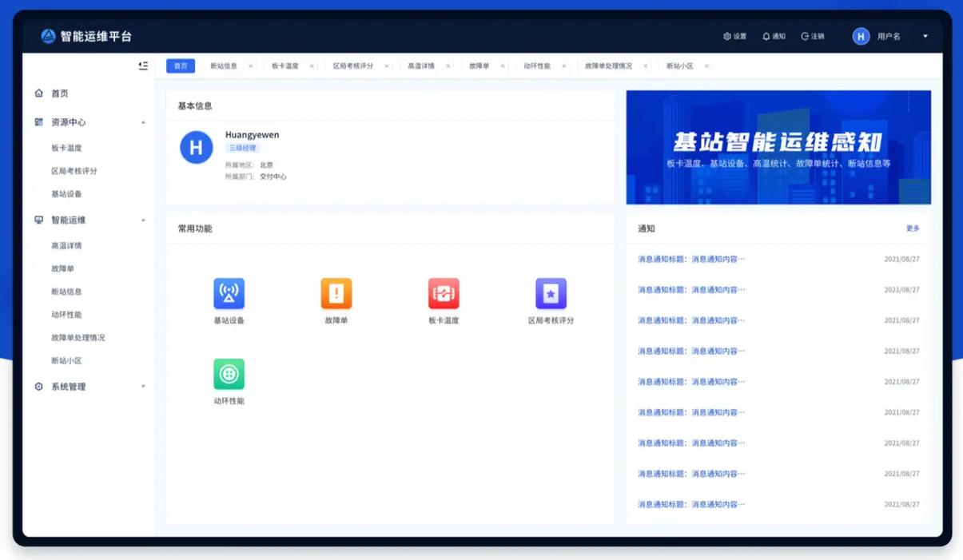Click the 注销 logout icon
This screenshot has width=963, height=560.
[x=805, y=36]
